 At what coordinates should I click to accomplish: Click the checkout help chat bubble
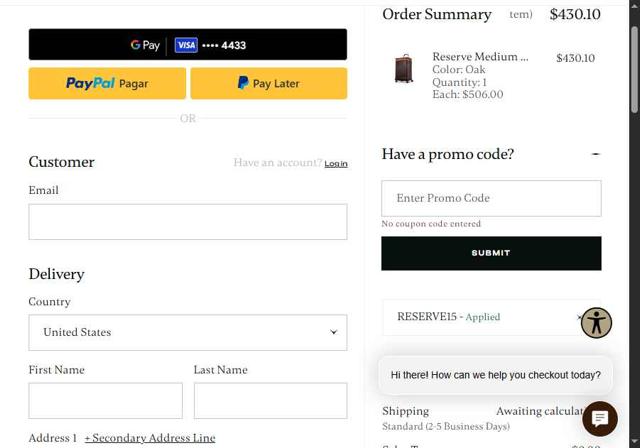[496, 375]
